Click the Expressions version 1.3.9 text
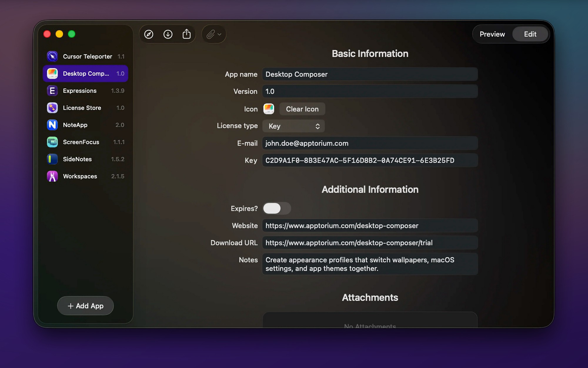 tap(118, 91)
